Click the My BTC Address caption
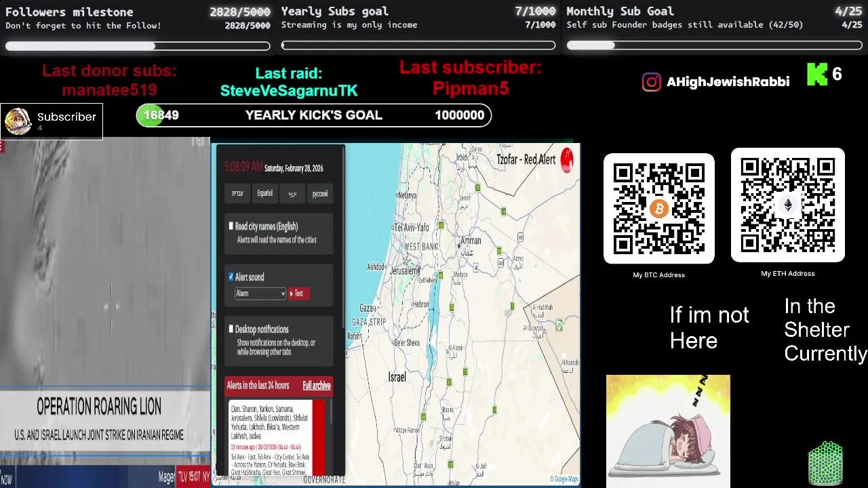The width and height of the screenshot is (868, 488). click(x=659, y=274)
